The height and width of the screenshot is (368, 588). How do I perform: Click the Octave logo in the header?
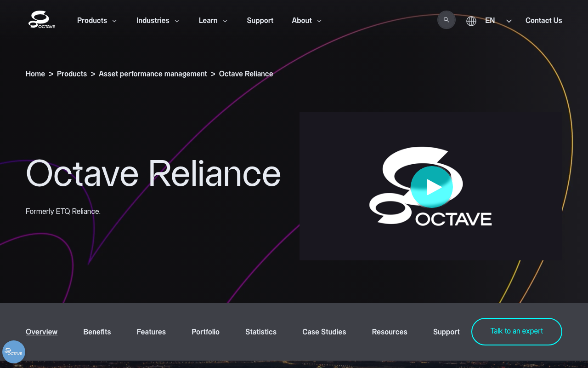42,20
